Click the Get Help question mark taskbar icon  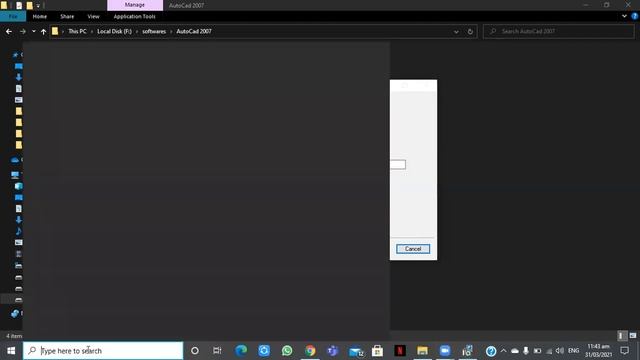(491, 351)
